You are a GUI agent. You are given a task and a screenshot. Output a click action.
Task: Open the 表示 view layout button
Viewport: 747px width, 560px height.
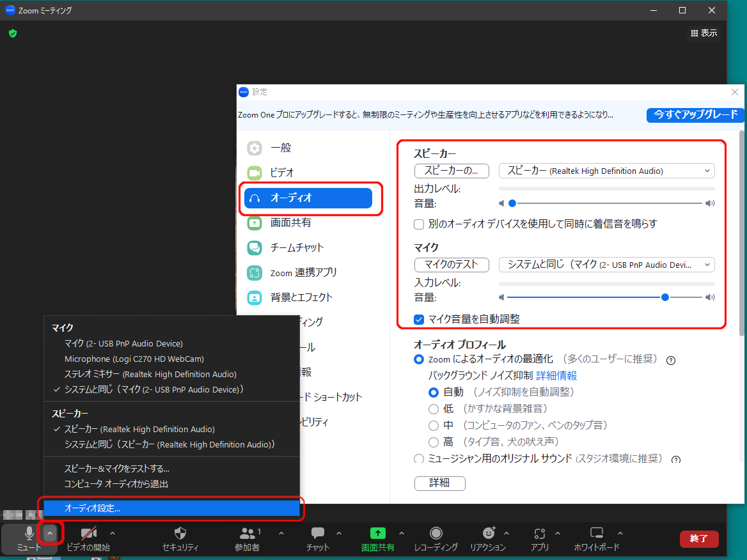pyautogui.click(x=704, y=33)
